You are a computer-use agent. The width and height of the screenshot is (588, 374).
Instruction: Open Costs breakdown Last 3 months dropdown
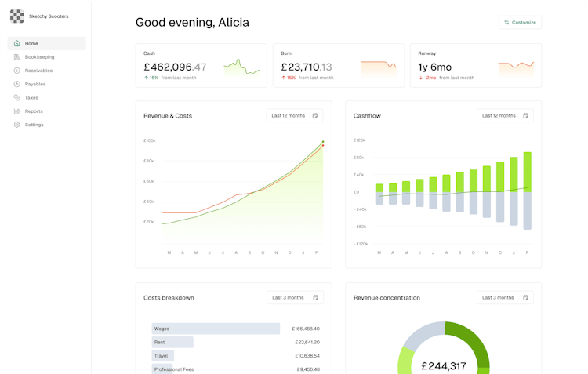294,298
